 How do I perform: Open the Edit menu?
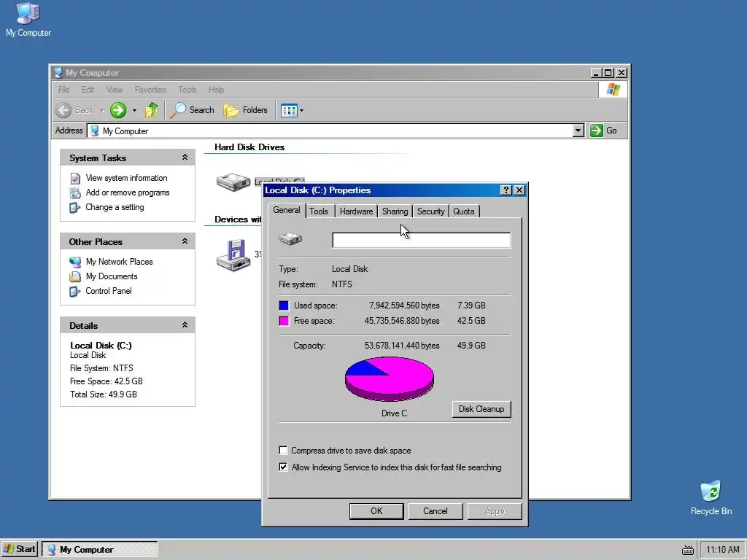pyautogui.click(x=88, y=90)
